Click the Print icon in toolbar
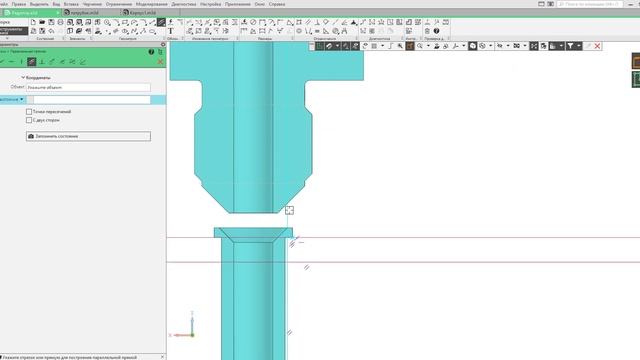640x360 pixels. tap(60, 22)
